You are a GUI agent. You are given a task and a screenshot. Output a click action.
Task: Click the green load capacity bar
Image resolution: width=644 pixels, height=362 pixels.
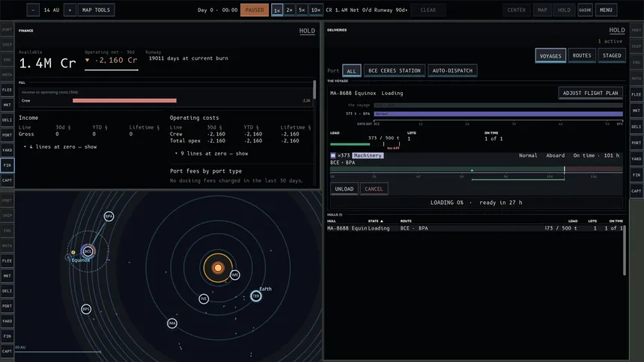[350, 144]
